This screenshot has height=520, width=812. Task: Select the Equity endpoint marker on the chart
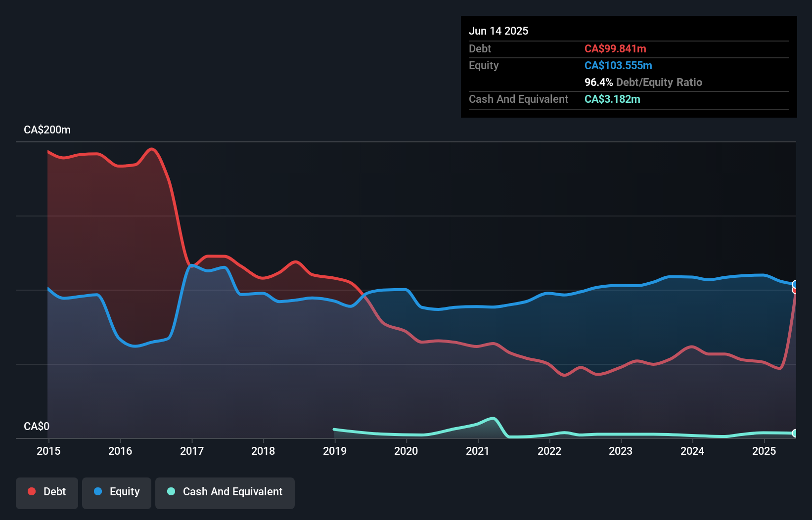[795, 283]
